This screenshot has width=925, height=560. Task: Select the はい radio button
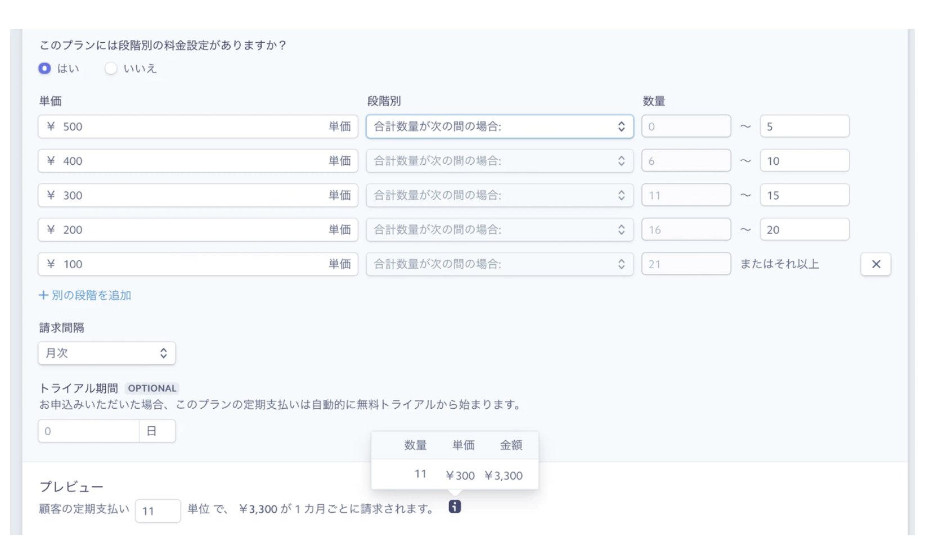pos(44,69)
